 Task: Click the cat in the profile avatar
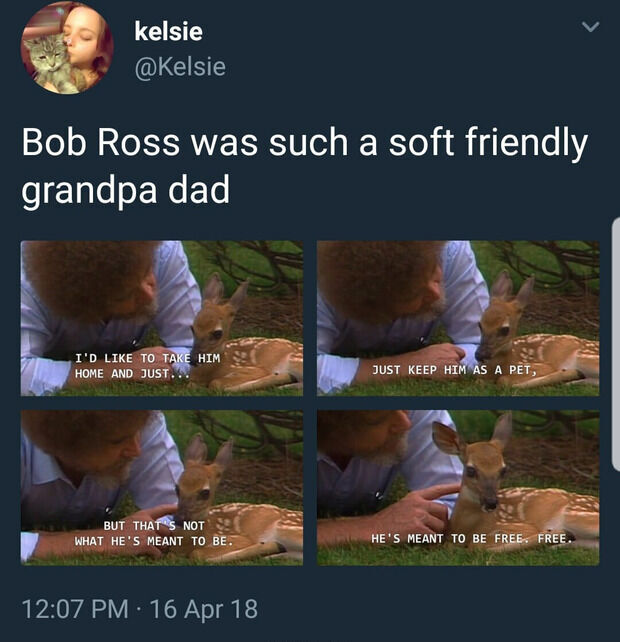click(x=51, y=61)
